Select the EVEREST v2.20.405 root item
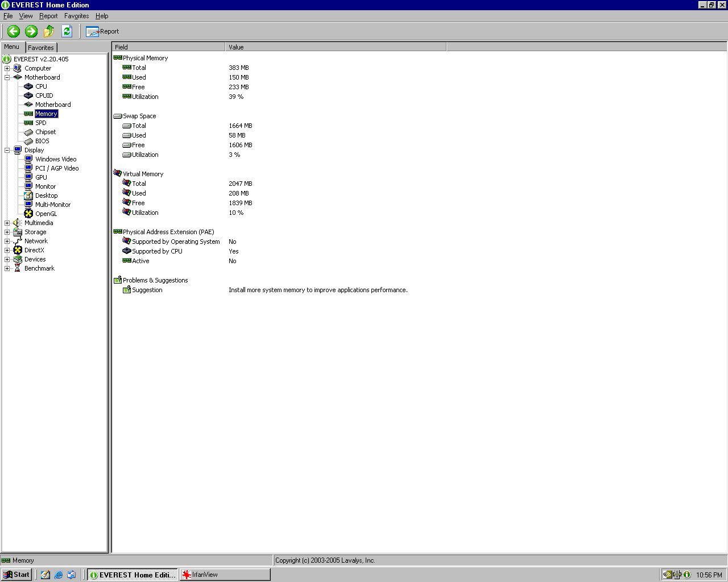728x582 pixels. coord(41,59)
